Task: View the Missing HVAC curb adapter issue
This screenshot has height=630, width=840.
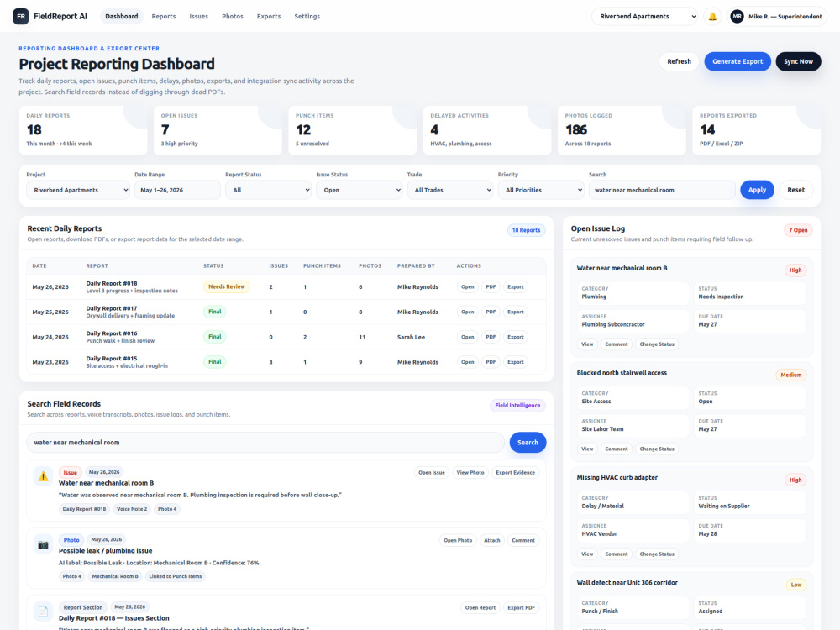Action: [x=587, y=554]
